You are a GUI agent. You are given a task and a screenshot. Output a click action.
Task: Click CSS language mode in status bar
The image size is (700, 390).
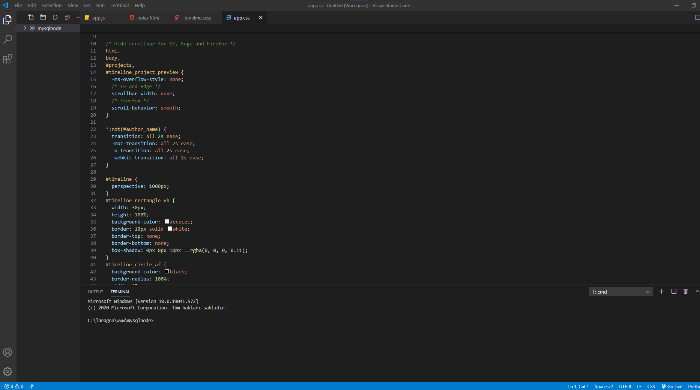click(x=651, y=386)
